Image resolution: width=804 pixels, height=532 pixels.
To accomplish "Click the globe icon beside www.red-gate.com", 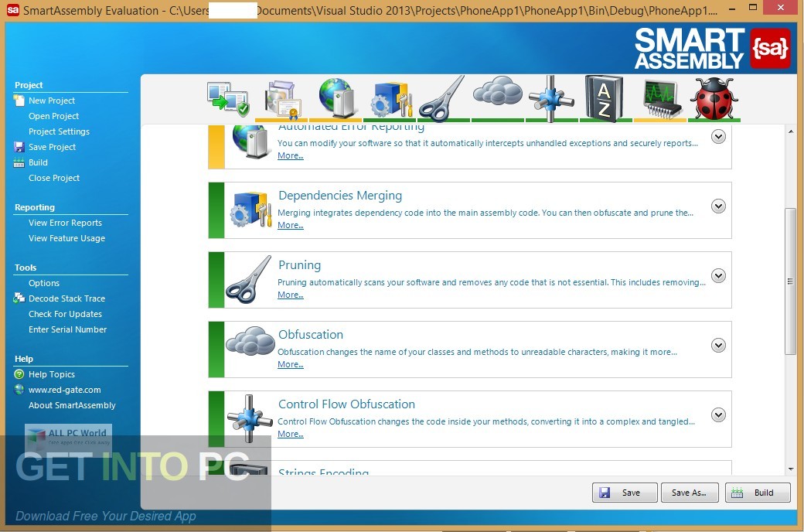I will pyautogui.click(x=19, y=390).
